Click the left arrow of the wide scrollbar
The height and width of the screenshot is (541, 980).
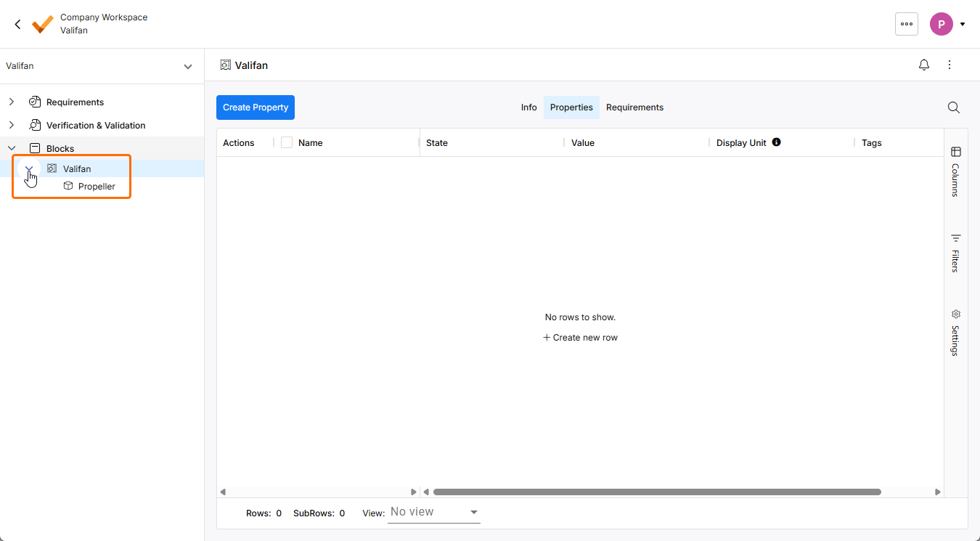(x=426, y=492)
